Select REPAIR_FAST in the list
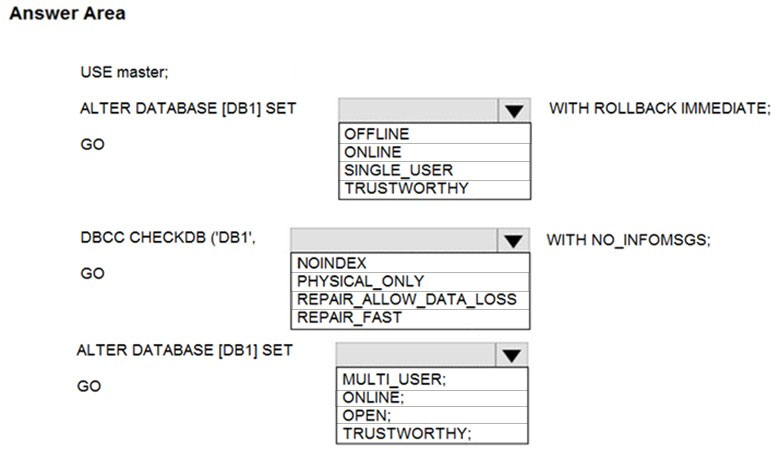 click(x=349, y=318)
